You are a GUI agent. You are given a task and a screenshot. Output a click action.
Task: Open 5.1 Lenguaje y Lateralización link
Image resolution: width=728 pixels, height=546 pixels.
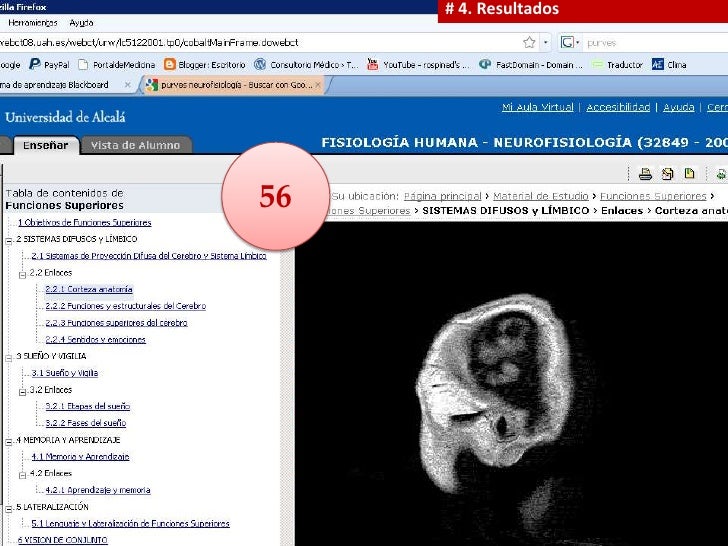point(130,523)
